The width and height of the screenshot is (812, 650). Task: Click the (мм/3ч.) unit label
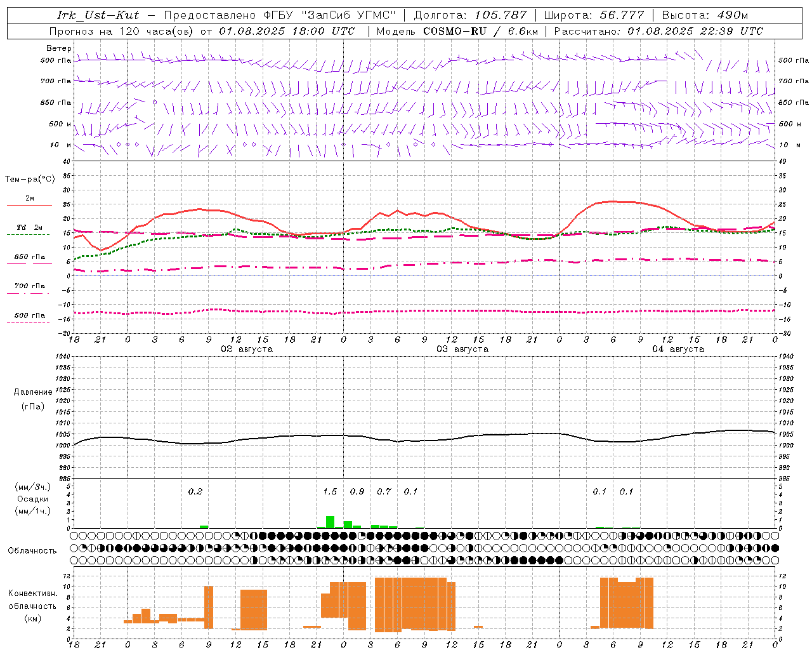point(32,487)
